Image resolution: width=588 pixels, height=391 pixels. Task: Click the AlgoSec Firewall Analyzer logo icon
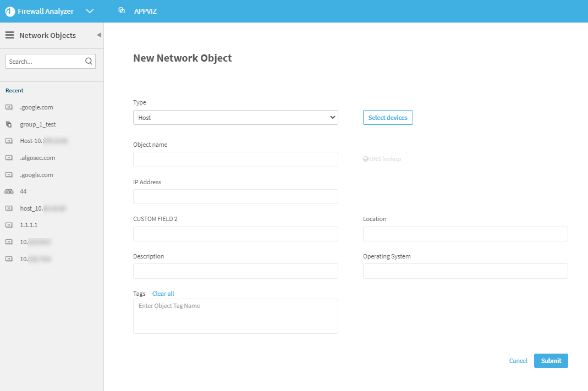pos(10,12)
